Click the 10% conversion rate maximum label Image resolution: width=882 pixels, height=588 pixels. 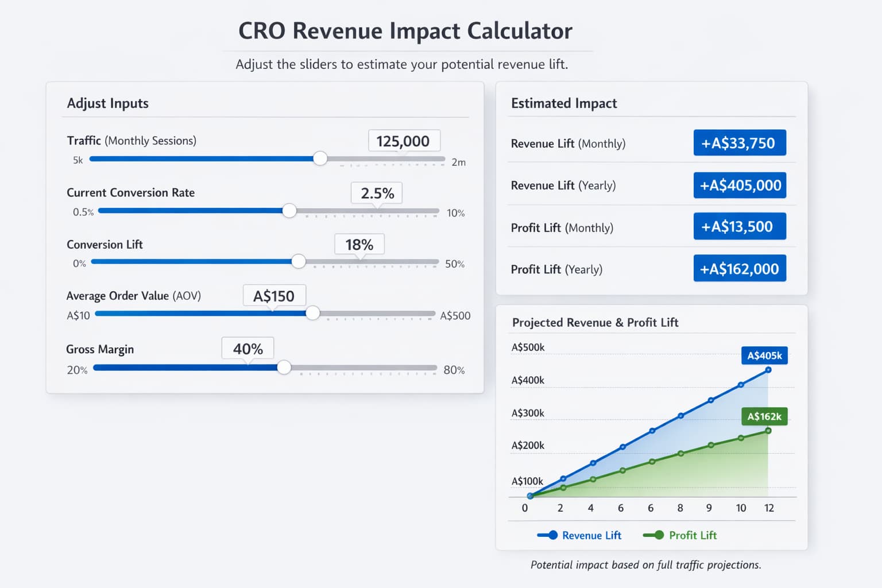[x=456, y=213]
